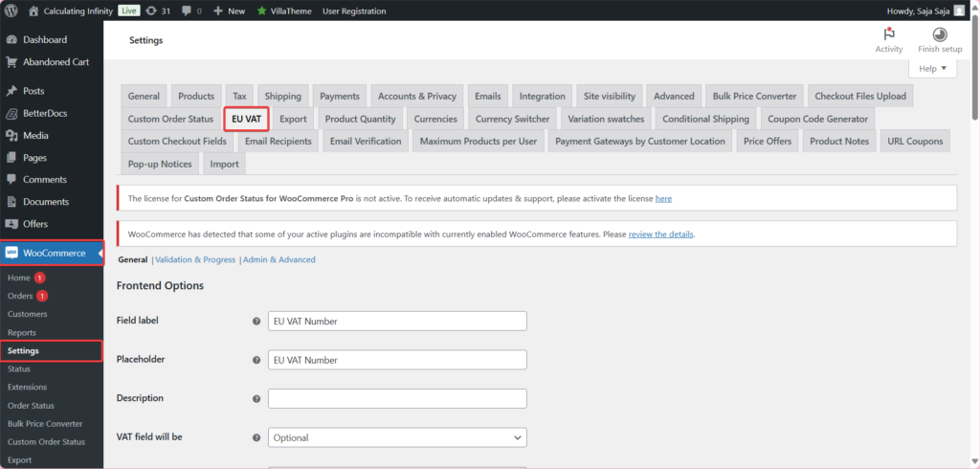Click the VillaTheme star icon
This screenshot has height=469, width=980.
(x=261, y=11)
